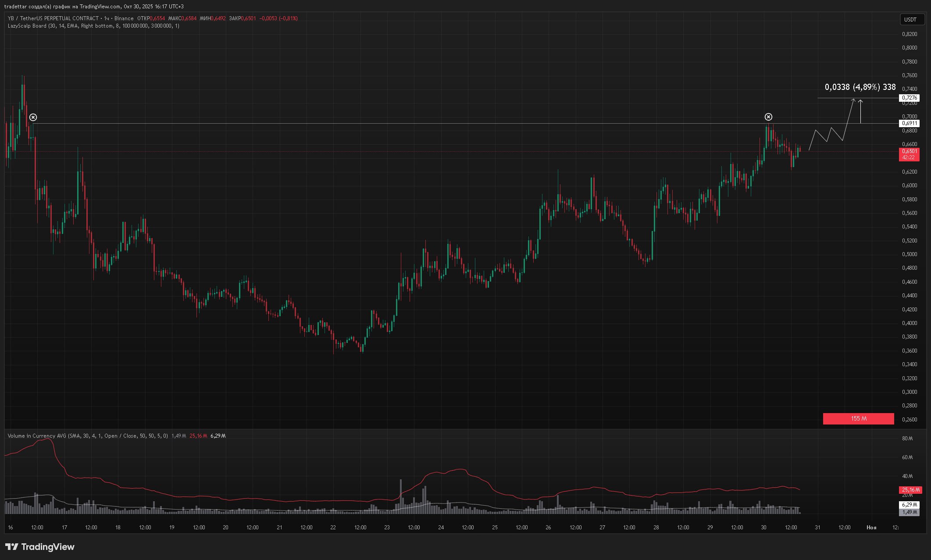Click the TradingView logo at bottom left

pos(40,546)
